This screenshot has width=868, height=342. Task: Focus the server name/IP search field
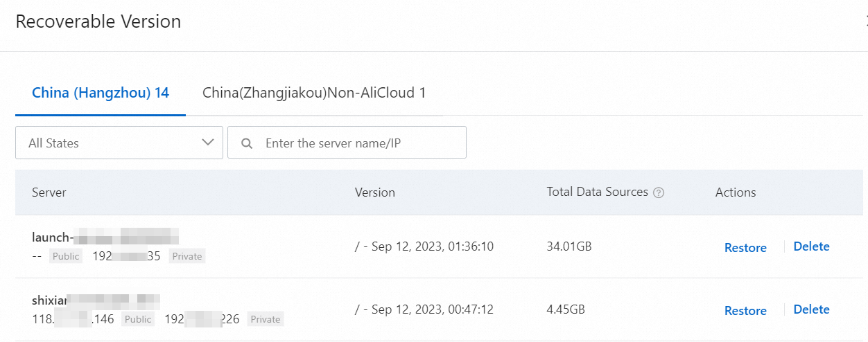click(x=361, y=143)
